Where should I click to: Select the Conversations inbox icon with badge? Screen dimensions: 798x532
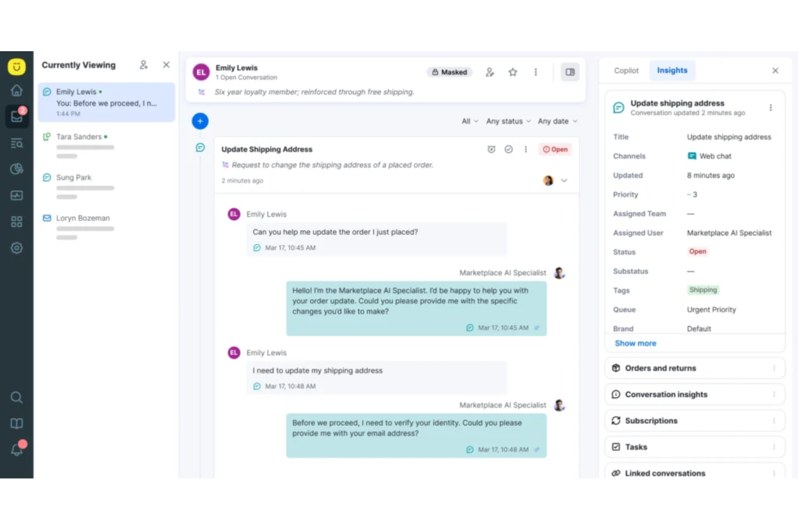tap(17, 116)
